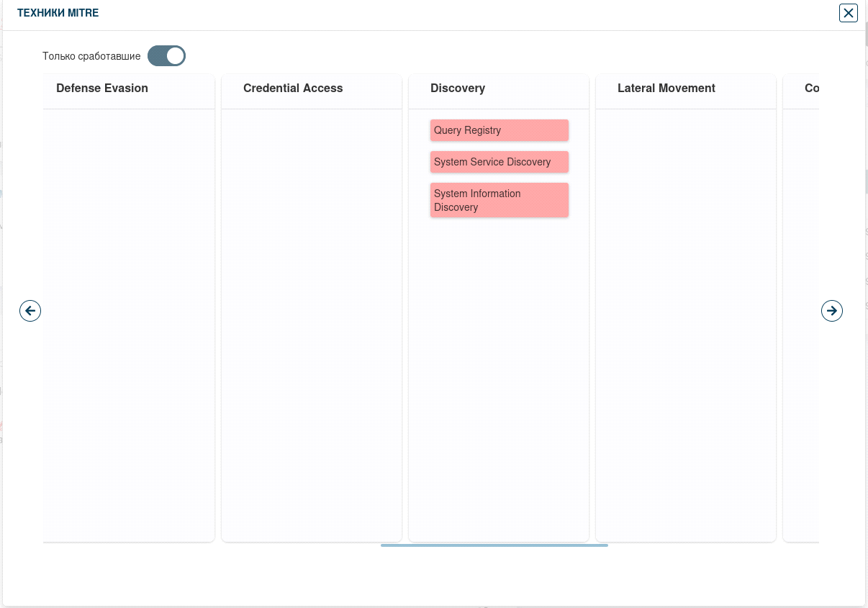Viewport: 868px width, 608px height.
Task: Click inside the empty Lateral Movement column
Action: click(686, 324)
